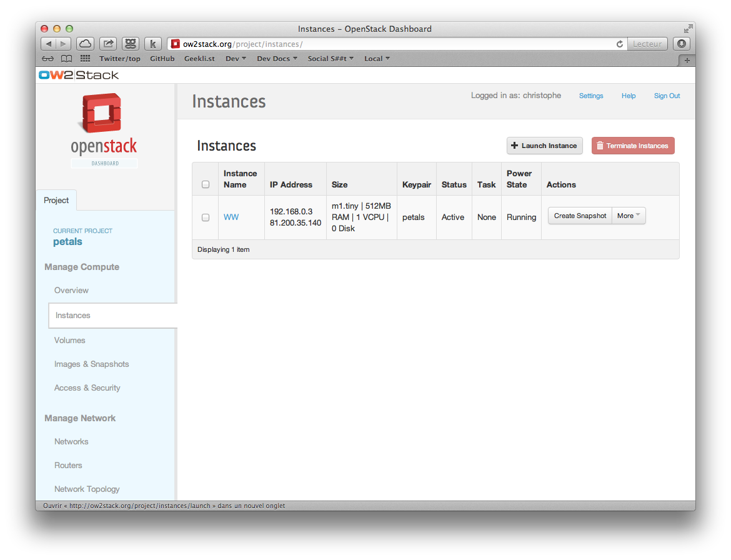This screenshot has height=560, width=731.
Task: Open Networks under Manage Network
Action: tap(71, 442)
